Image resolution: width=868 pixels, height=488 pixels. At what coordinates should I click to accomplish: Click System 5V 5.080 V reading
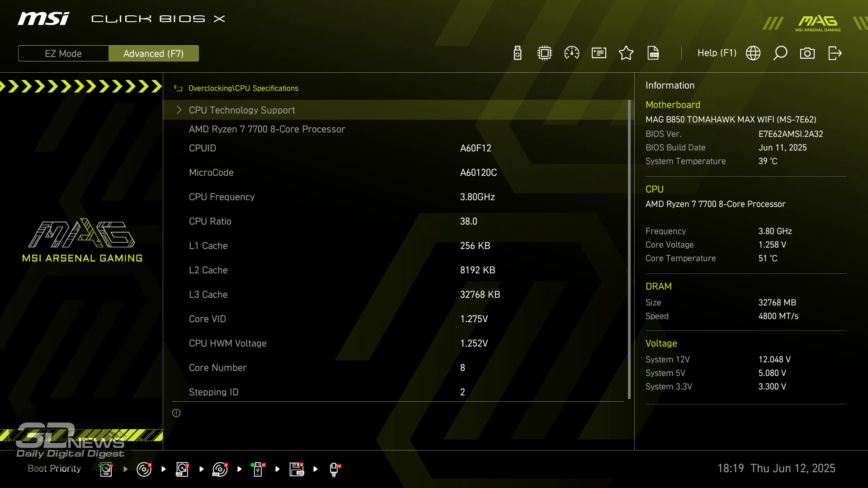point(772,373)
